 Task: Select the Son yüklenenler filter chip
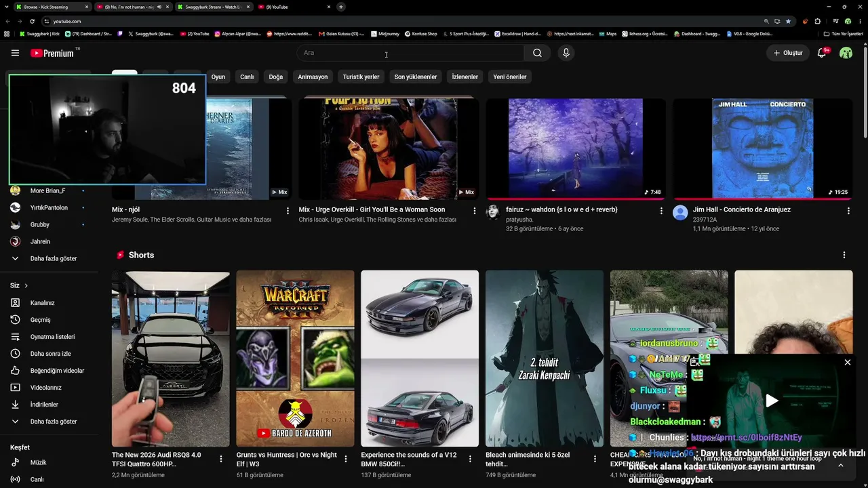tap(416, 77)
